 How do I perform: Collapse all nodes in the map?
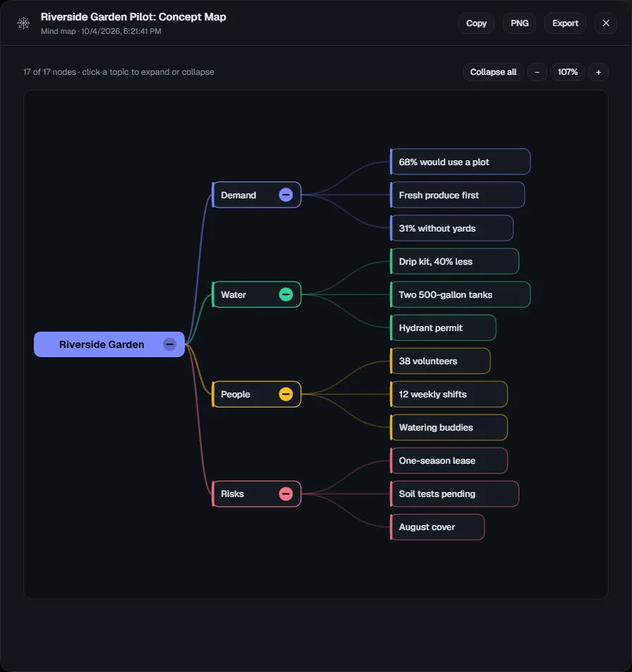tap(493, 72)
